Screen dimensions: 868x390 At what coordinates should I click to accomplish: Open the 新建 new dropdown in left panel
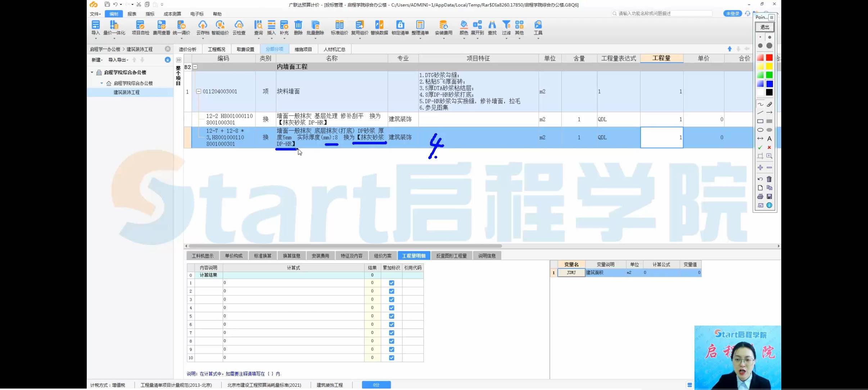[x=97, y=60]
